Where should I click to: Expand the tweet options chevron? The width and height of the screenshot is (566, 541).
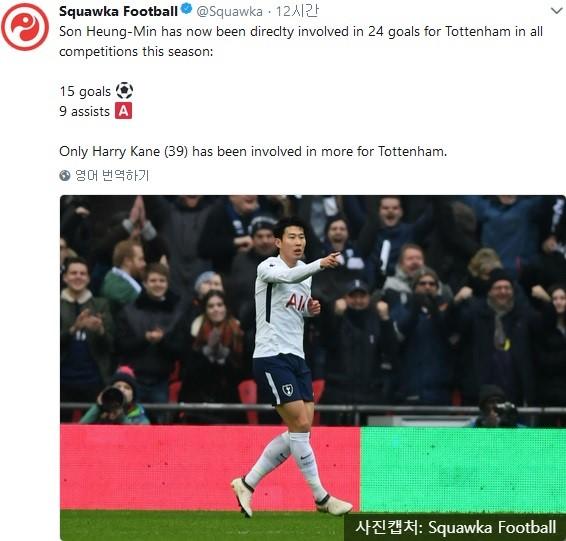tap(557, 10)
